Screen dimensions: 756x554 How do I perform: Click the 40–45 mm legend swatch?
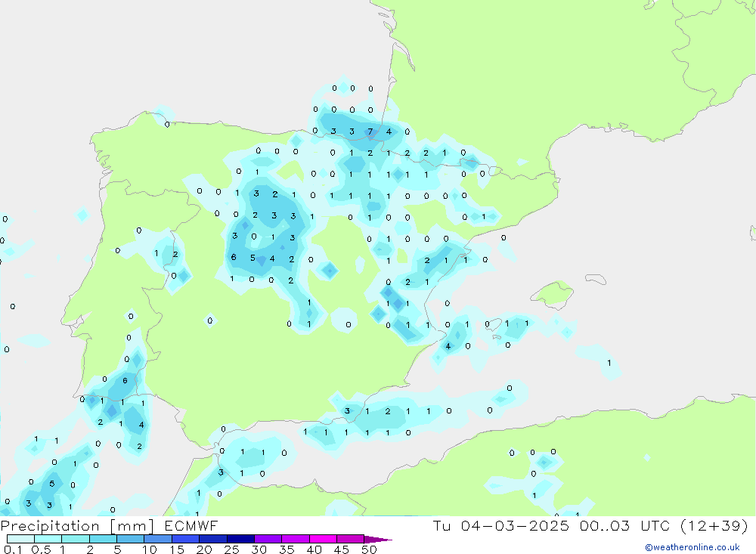[323, 539]
